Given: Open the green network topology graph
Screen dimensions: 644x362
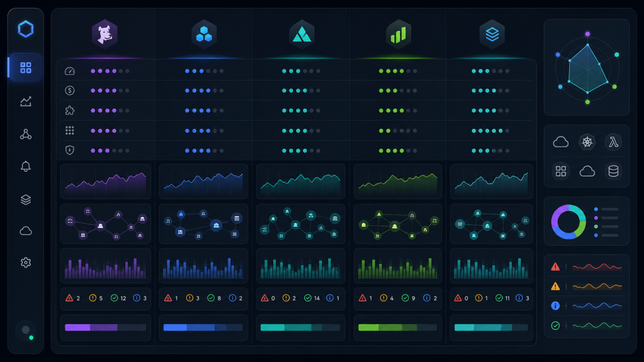Looking at the screenshot, I should [397, 224].
